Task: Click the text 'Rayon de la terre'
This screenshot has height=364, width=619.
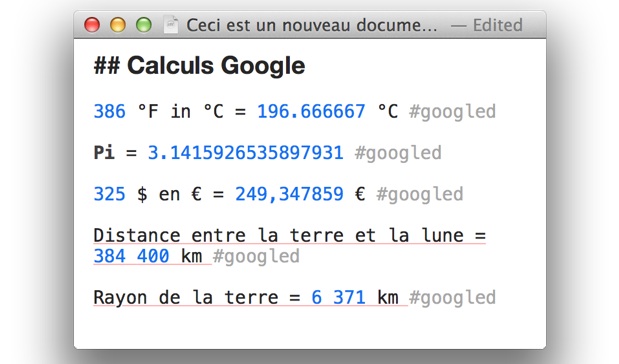Action: click(186, 297)
